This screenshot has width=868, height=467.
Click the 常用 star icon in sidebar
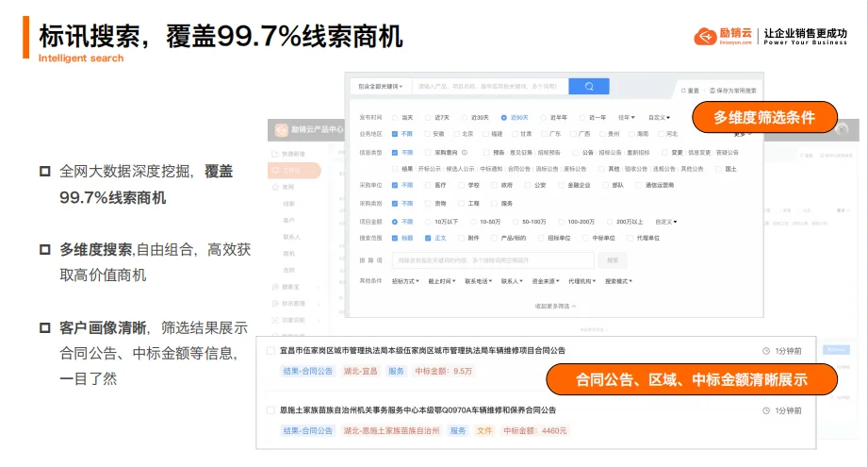274,187
